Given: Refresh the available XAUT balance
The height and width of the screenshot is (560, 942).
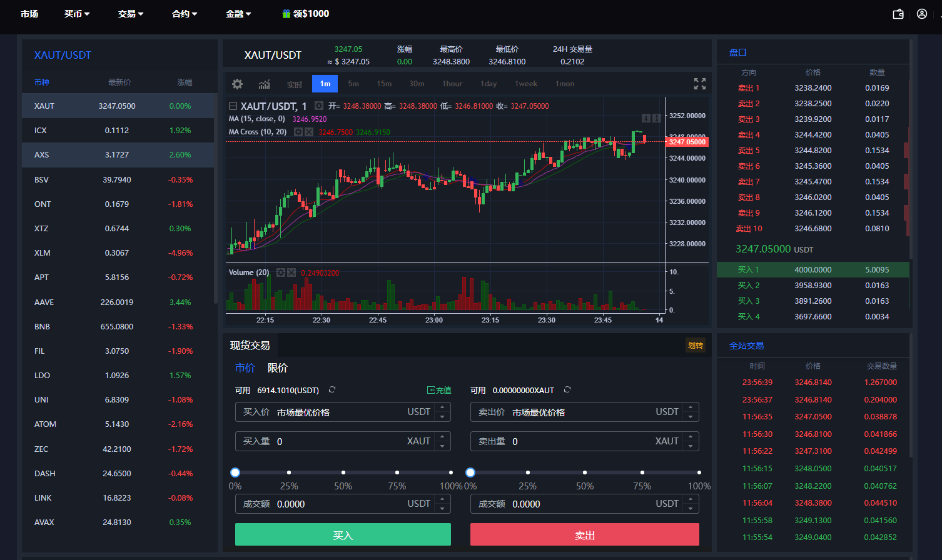Looking at the screenshot, I should [x=567, y=390].
